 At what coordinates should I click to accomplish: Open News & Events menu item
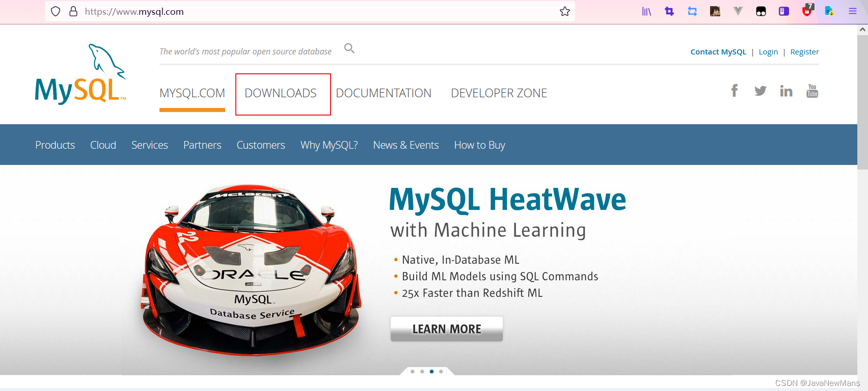click(406, 145)
